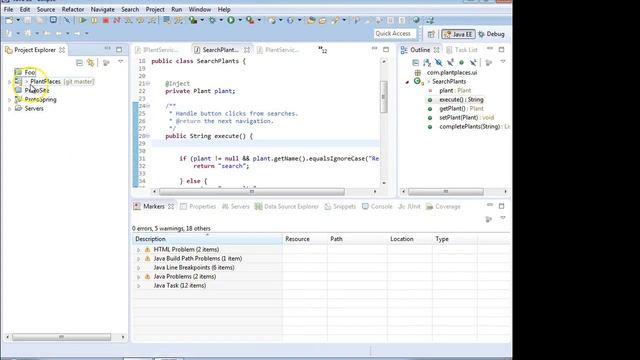Switch to the Task List tab

tap(462, 50)
